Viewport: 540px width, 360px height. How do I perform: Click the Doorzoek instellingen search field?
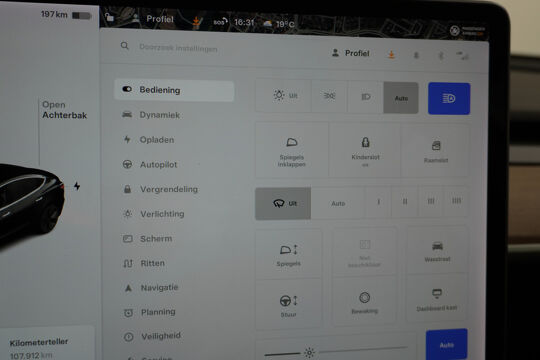(x=178, y=48)
